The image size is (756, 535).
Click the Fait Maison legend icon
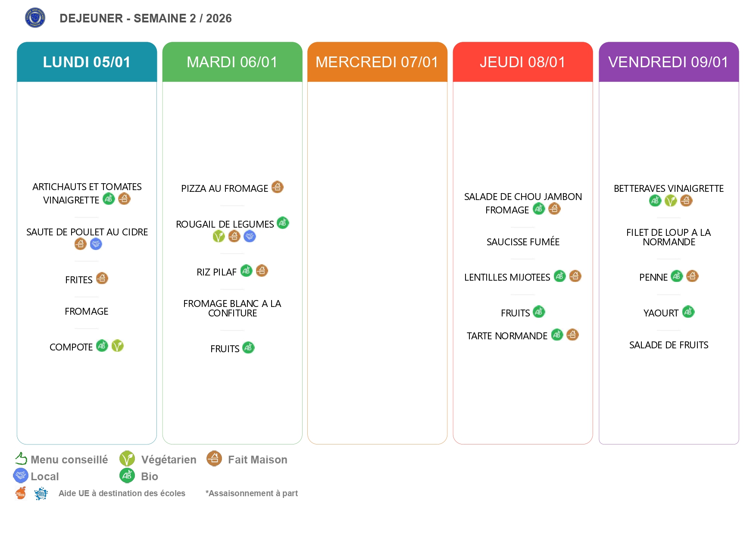(x=214, y=459)
